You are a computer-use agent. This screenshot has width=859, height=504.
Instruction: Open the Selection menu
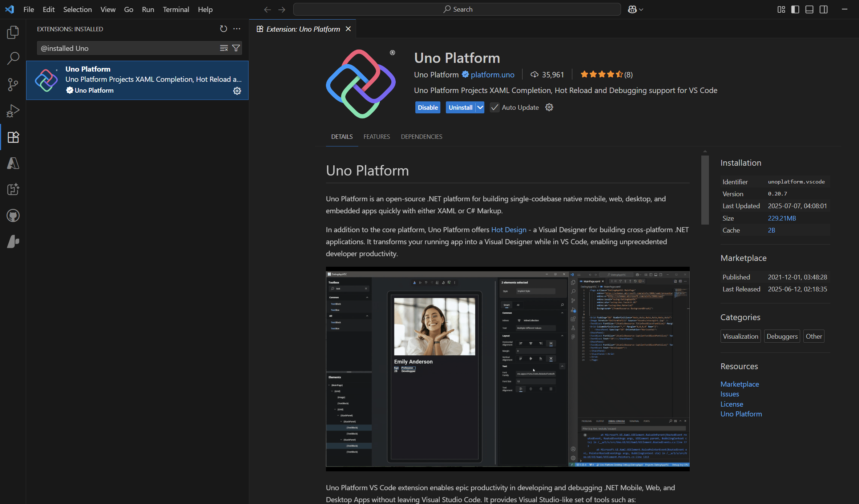(x=77, y=9)
